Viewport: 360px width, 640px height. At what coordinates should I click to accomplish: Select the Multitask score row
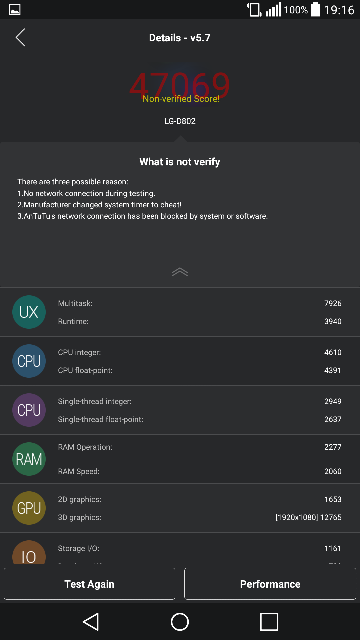point(200,303)
